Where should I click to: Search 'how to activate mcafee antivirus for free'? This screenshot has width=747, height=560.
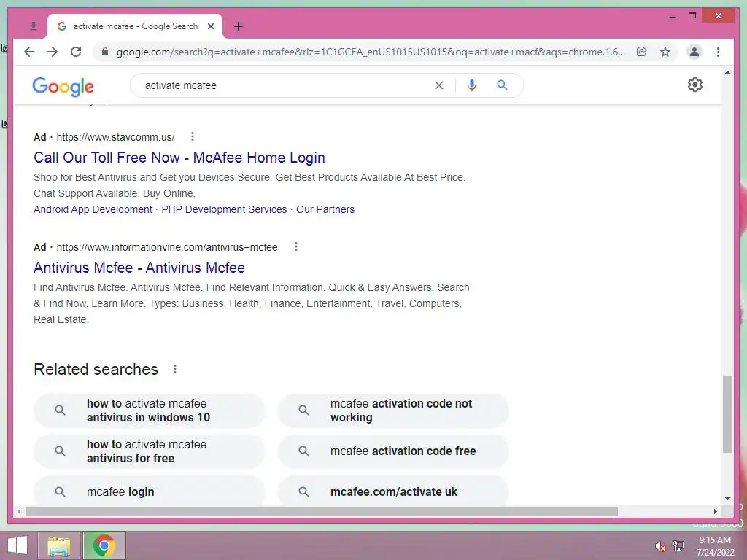coord(149,451)
